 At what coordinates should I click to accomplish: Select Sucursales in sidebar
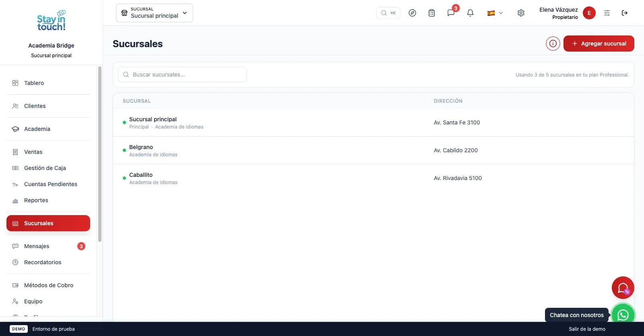click(48, 223)
